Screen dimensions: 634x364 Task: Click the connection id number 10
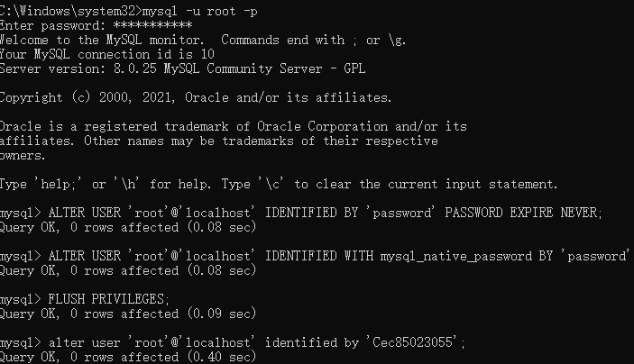coord(207,54)
